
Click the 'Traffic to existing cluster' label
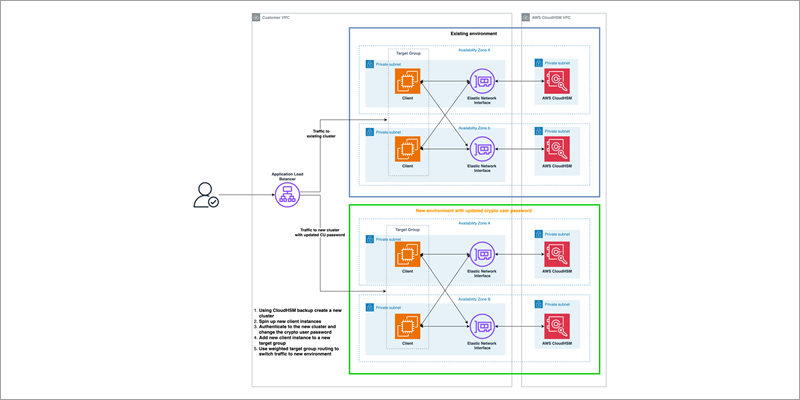(x=321, y=134)
